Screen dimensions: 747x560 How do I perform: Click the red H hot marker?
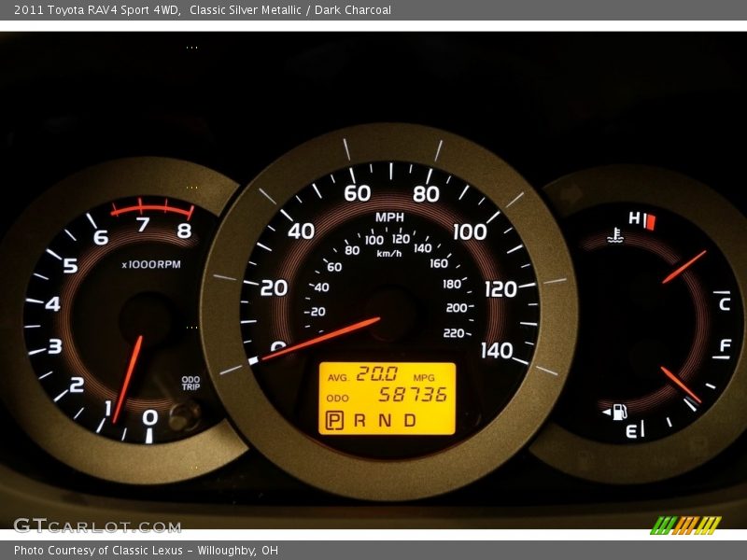pyautogui.click(x=651, y=221)
